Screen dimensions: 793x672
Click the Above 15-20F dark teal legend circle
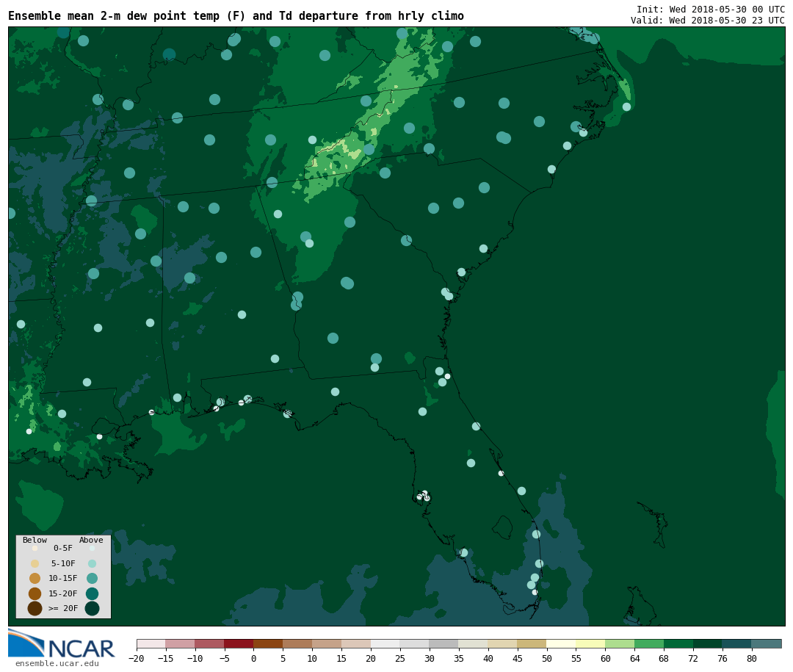92,593
